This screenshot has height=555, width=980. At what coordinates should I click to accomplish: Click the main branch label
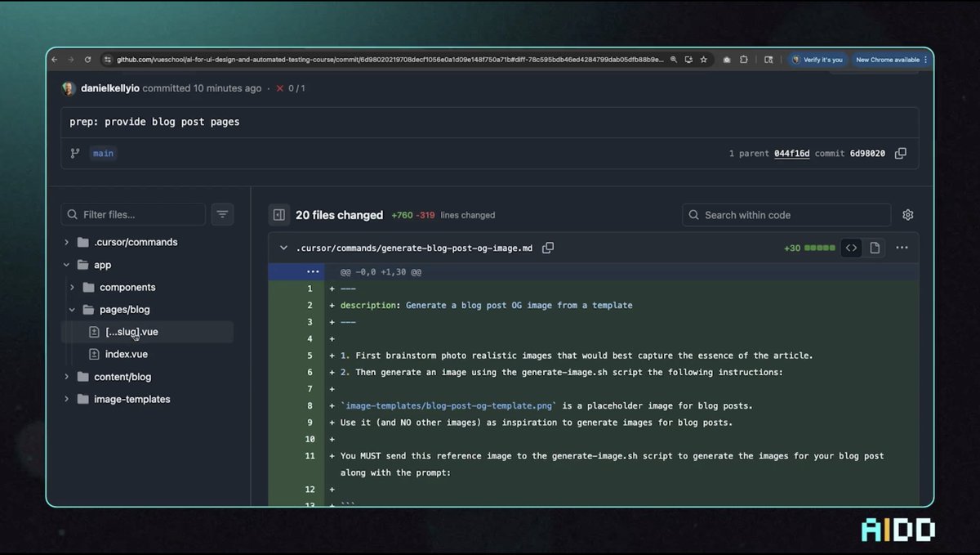point(103,153)
